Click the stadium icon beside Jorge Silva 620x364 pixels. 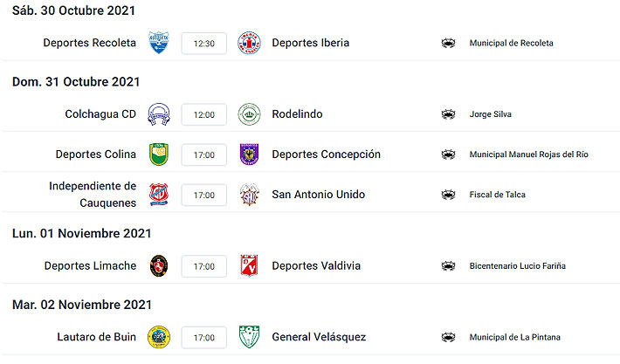tap(449, 114)
